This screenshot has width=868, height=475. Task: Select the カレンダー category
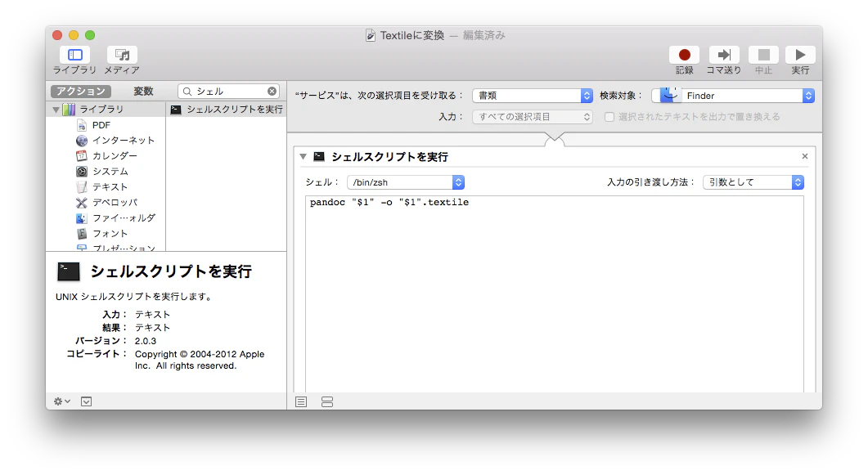point(115,156)
